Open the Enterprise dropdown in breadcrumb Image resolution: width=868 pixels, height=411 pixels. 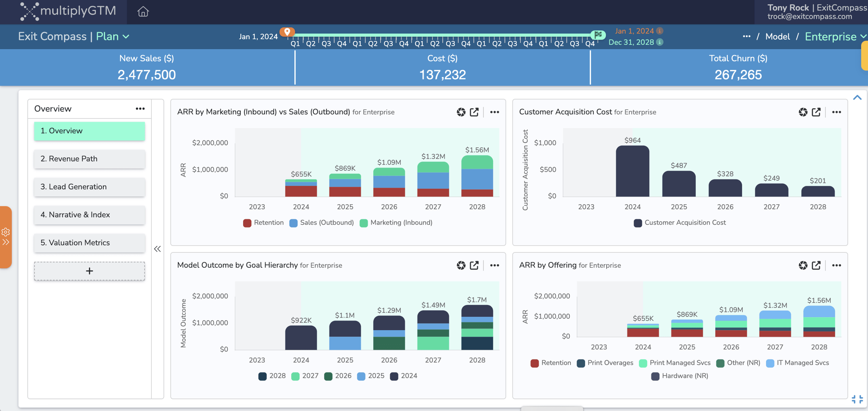click(x=835, y=36)
